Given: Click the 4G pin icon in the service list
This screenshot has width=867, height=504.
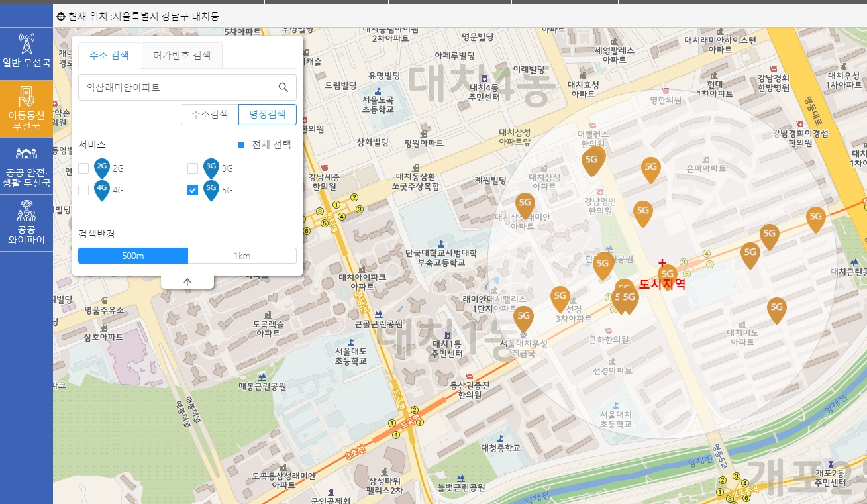Looking at the screenshot, I should tap(102, 190).
